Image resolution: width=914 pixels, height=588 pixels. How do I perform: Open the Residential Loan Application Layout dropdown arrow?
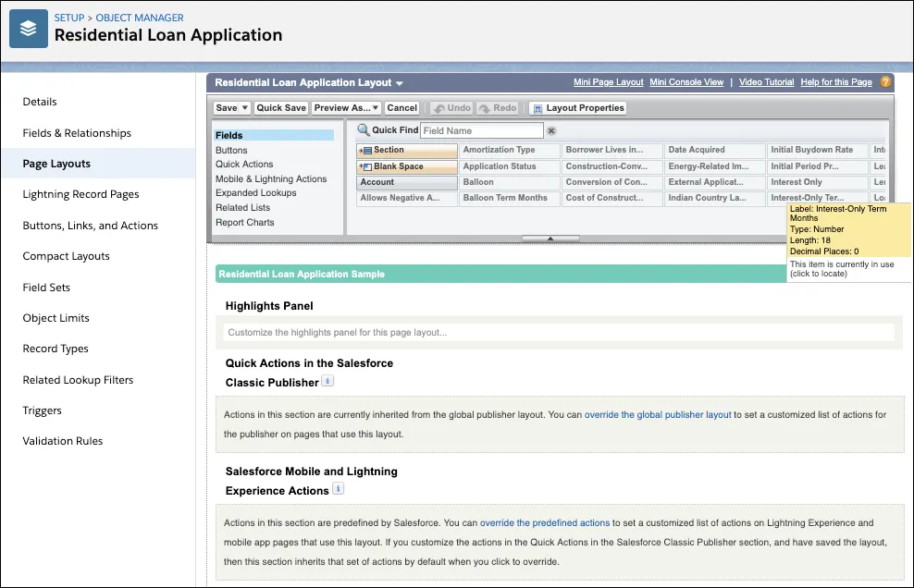pyautogui.click(x=400, y=83)
